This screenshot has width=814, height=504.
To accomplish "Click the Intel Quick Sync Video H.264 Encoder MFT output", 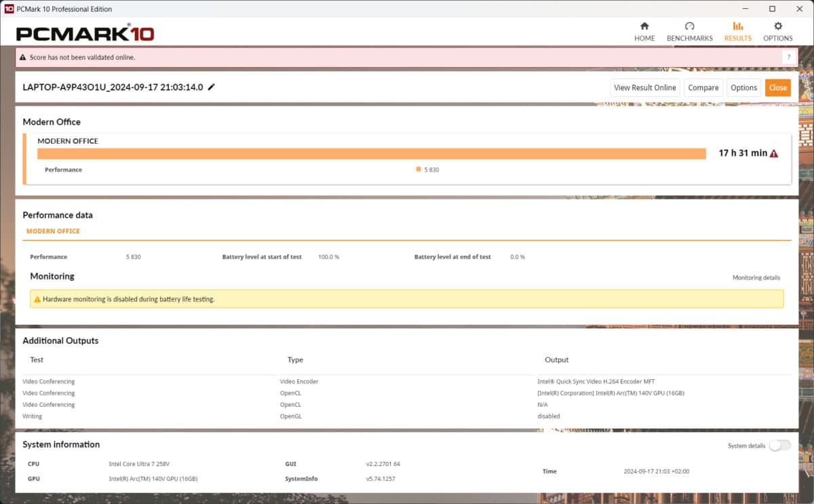I will tap(596, 381).
